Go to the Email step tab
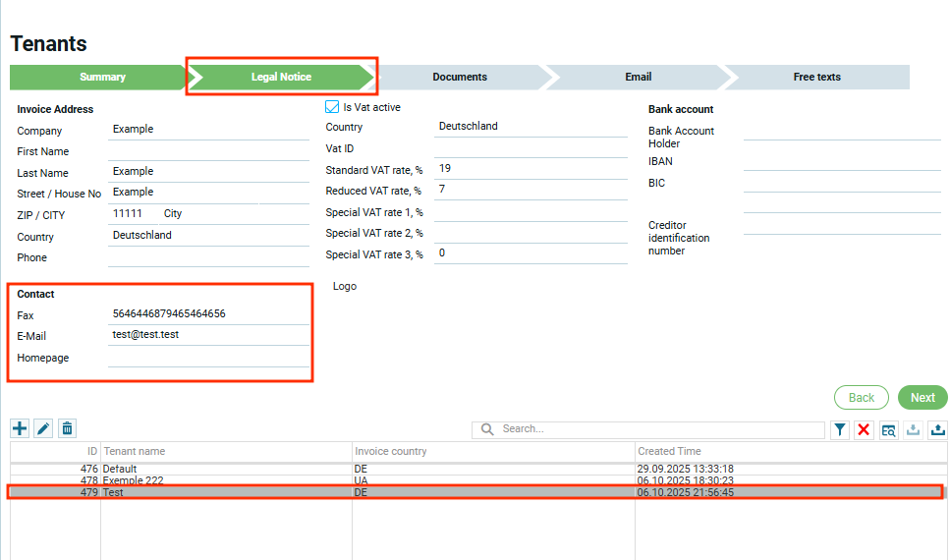The height and width of the screenshot is (560, 950). [638, 77]
